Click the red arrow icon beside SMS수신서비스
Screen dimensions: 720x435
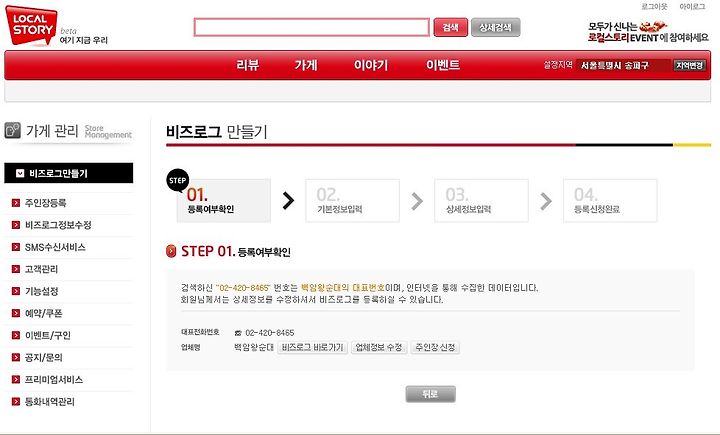point(16,247)
